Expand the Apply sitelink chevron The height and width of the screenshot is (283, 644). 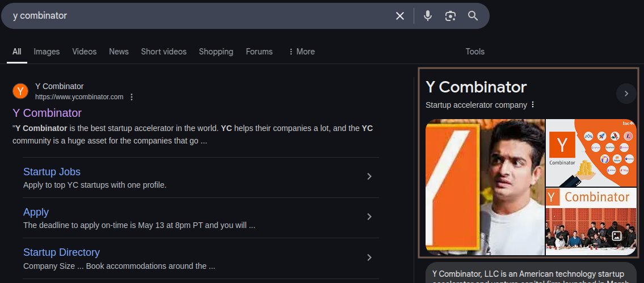369,217
